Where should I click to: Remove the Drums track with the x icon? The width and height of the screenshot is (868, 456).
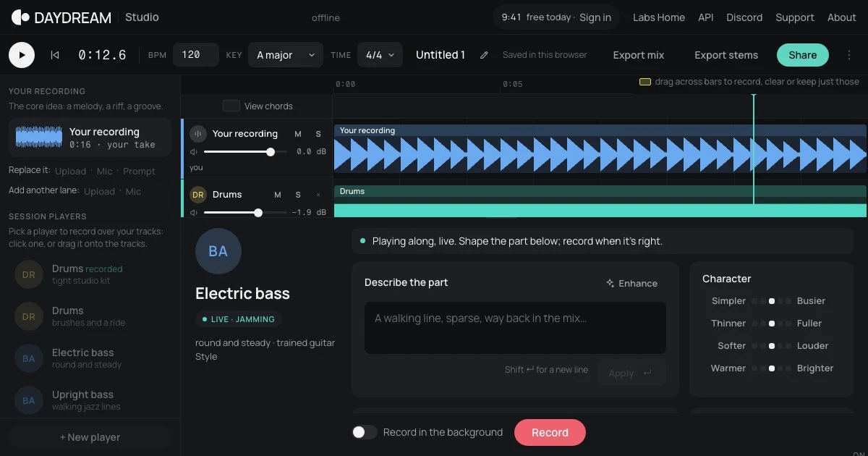coord(318,195)
